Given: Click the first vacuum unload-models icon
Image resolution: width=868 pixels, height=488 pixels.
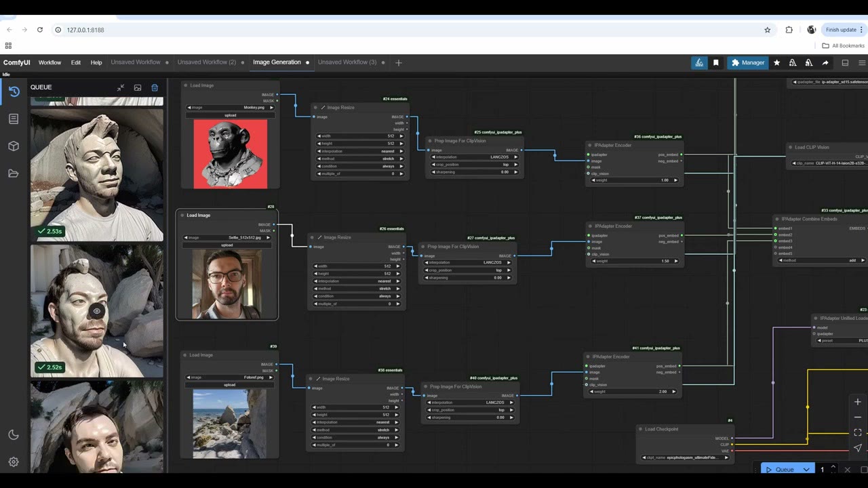Looking at the screenshot, I should pyautogui.click(x=793, y=62).
